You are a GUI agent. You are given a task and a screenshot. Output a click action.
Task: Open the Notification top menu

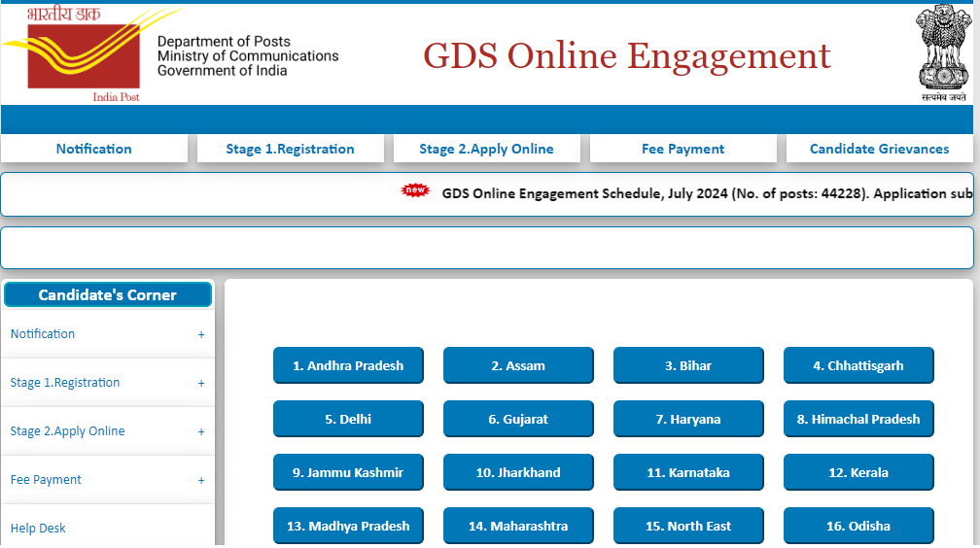[x=93, y=149]
